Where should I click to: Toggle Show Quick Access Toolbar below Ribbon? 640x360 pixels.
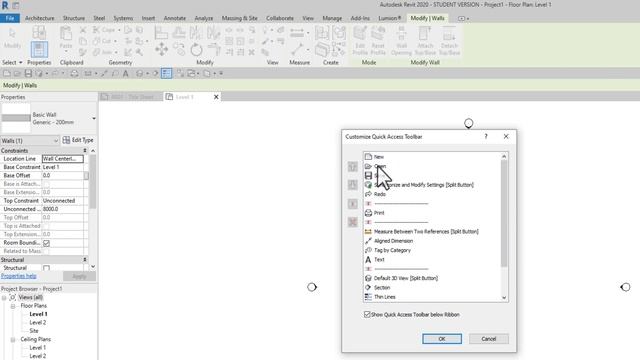[x=367, y=314]
